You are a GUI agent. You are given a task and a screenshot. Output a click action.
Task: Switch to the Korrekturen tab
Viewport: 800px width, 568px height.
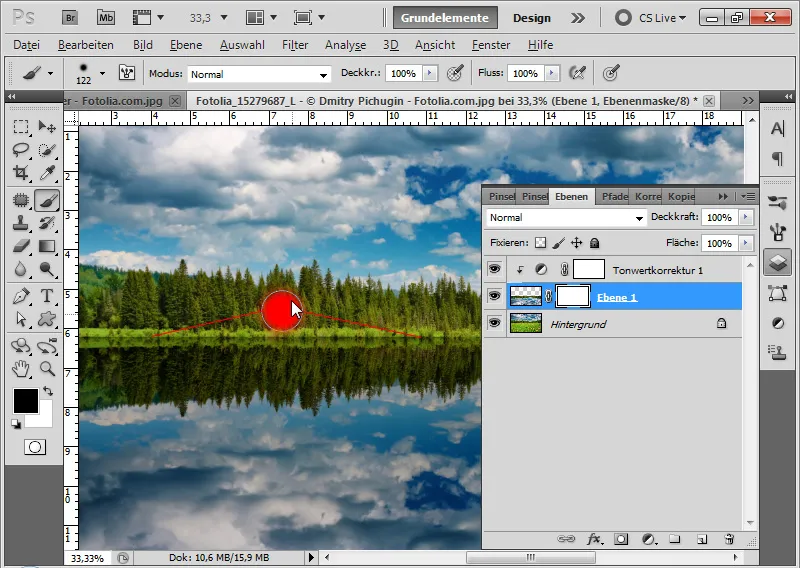pyautogui.click(x=647, y=196)
